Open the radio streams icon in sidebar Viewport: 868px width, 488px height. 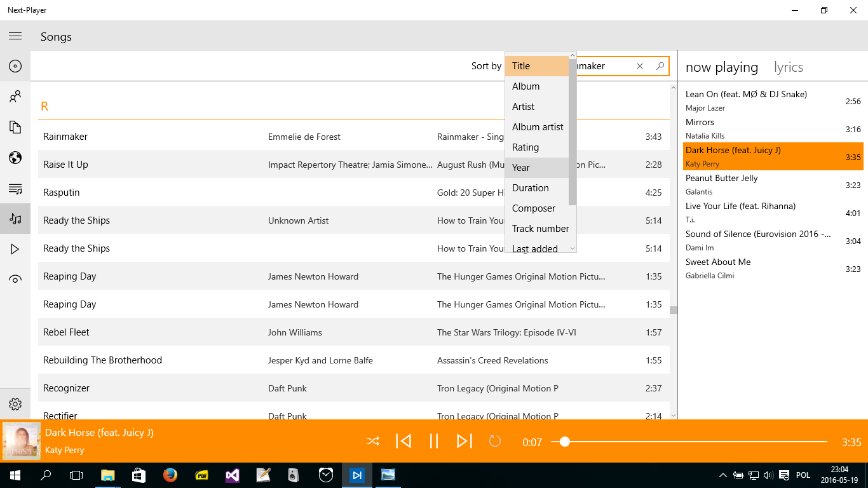[15, 280]
